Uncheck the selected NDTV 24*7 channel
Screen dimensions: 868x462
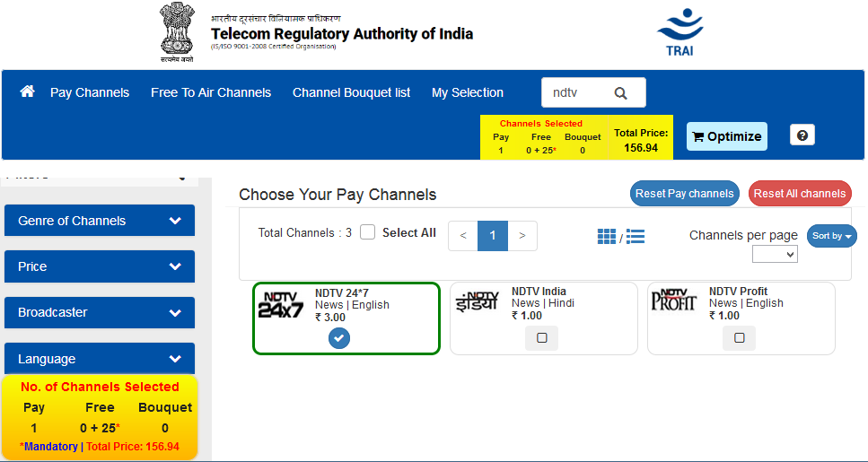click(339, 338)
